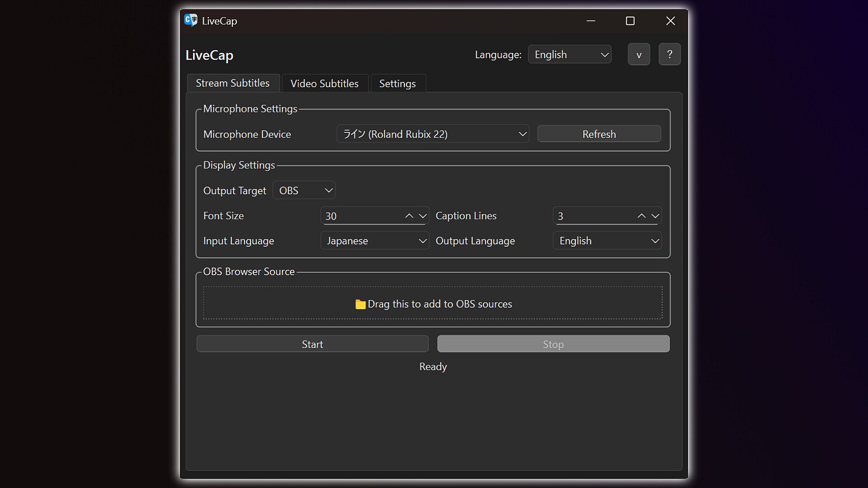Increase Caption Lines with up arrow
This screenshot has height=488, width=868.
tap(641, 216)
